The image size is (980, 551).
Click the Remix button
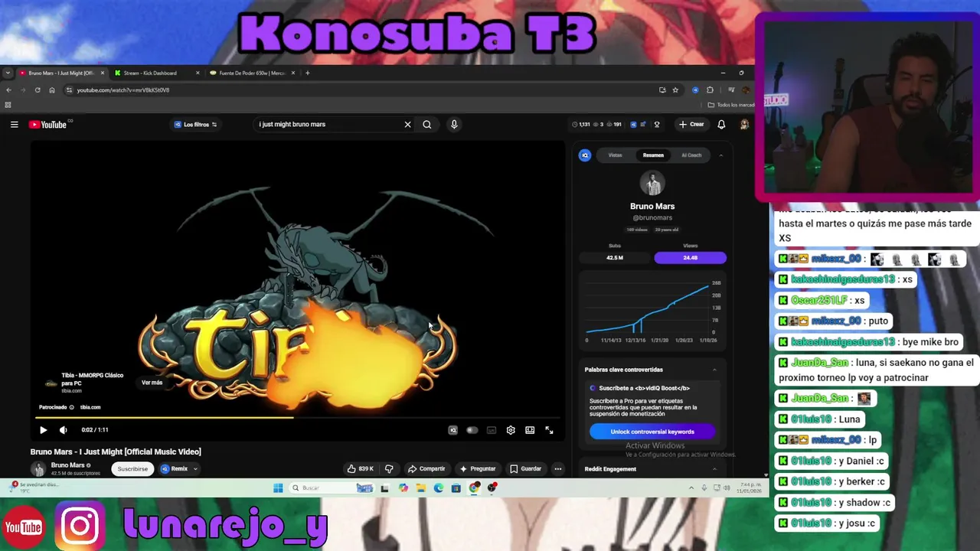click(175, 468)
